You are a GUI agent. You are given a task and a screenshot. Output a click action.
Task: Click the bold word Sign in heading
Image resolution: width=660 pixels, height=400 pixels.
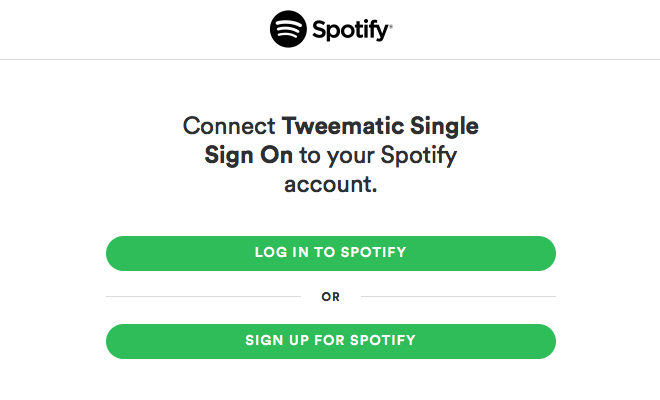(x=229, y=157)
